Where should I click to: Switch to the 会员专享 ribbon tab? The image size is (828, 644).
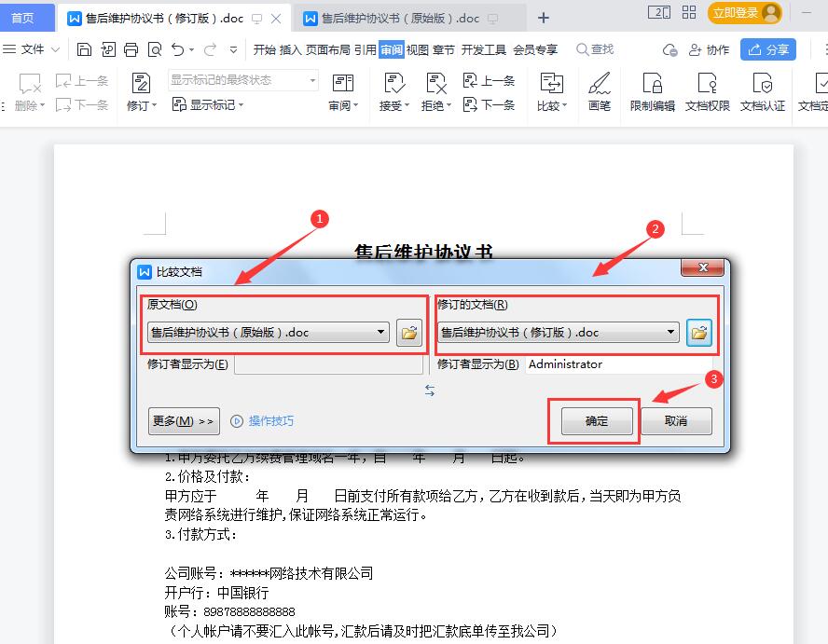coord(535,49)
